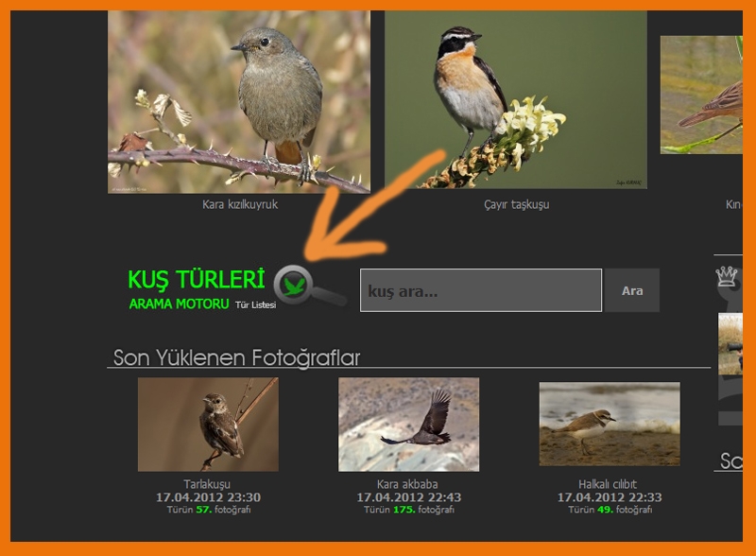
Task: Click the ARAMA MOTORU green text
Action: (179, 304)
